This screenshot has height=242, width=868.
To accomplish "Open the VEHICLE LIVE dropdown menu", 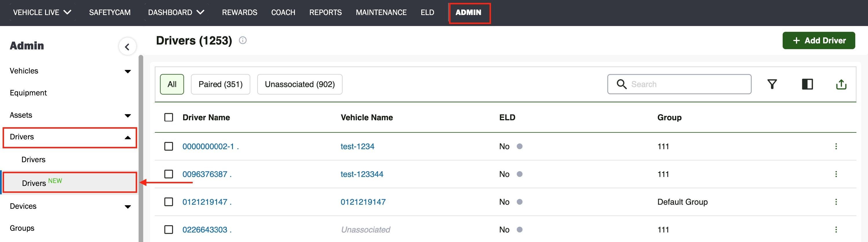I will (42, 12).
